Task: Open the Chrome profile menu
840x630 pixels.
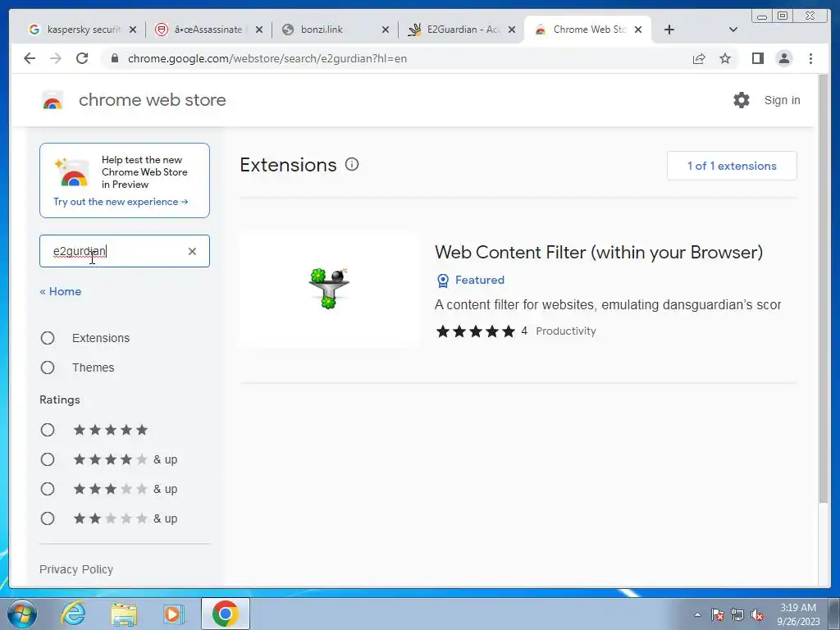Action: point(784,58)
